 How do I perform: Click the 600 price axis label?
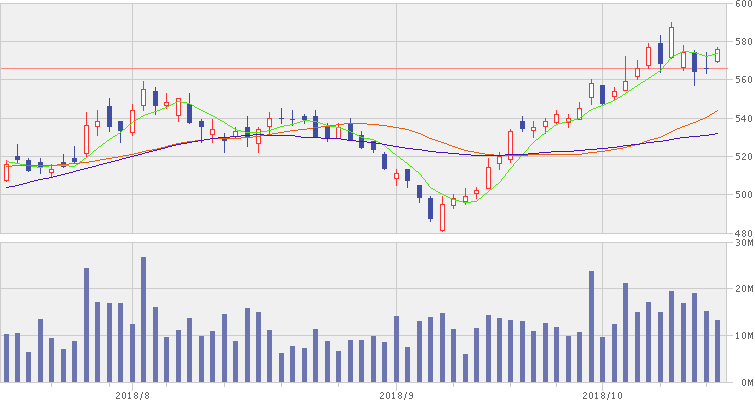click(742, 5)
